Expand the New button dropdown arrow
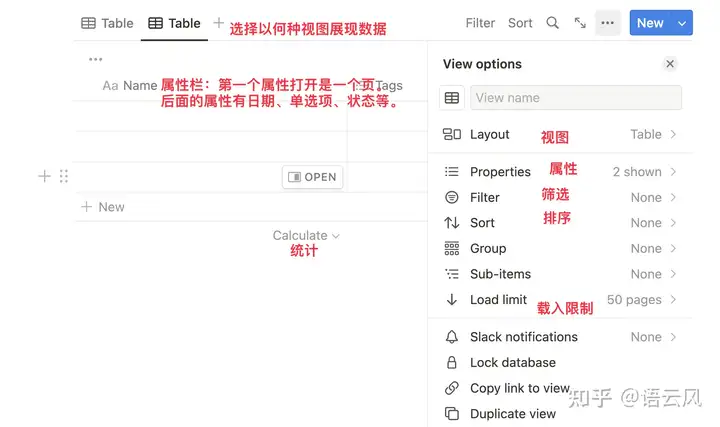The height and width of the screenshot is (427, 720). coord(682,23)
